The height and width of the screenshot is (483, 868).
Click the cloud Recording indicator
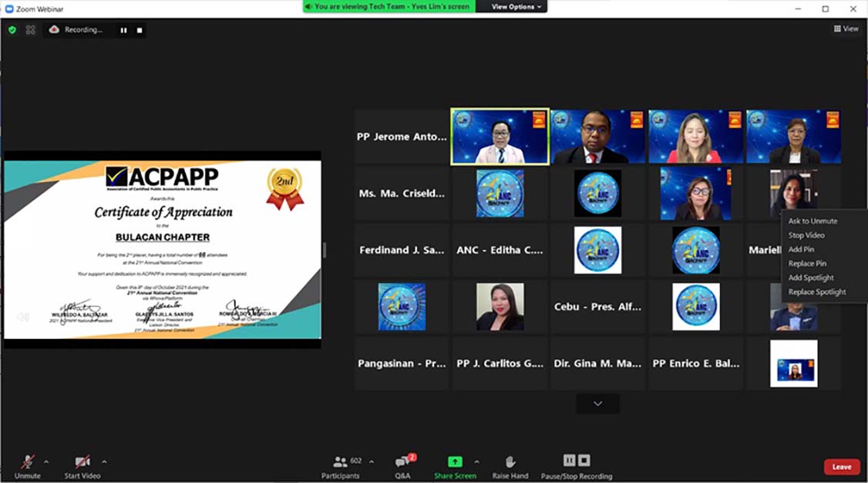pos(76,30)
